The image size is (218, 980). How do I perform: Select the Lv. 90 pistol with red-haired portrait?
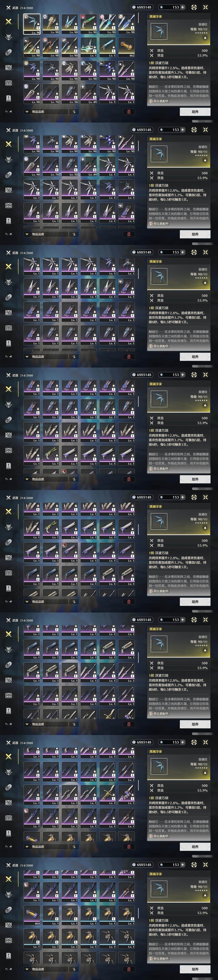tap(88, 24)
